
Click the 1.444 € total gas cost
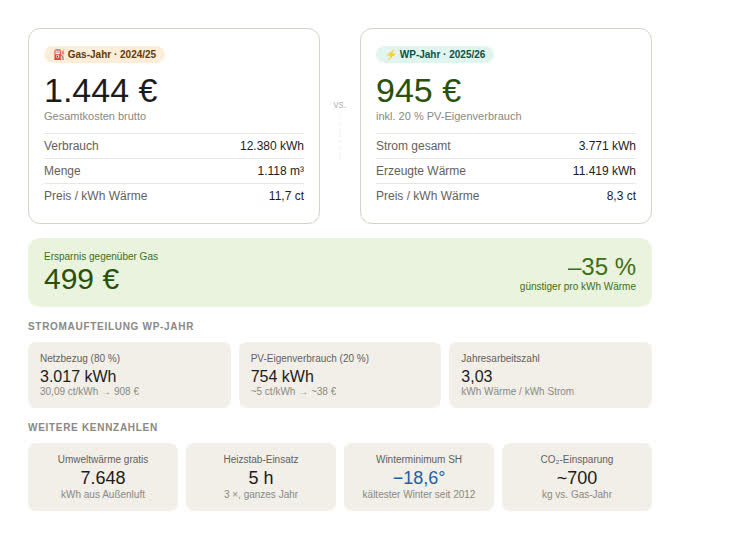click(101, 91)
